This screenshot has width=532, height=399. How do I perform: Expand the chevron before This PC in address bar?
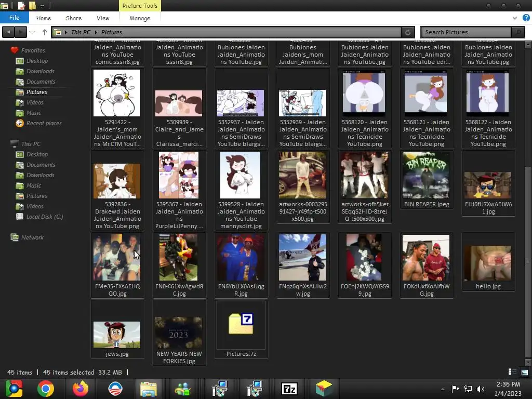[66, 32]
